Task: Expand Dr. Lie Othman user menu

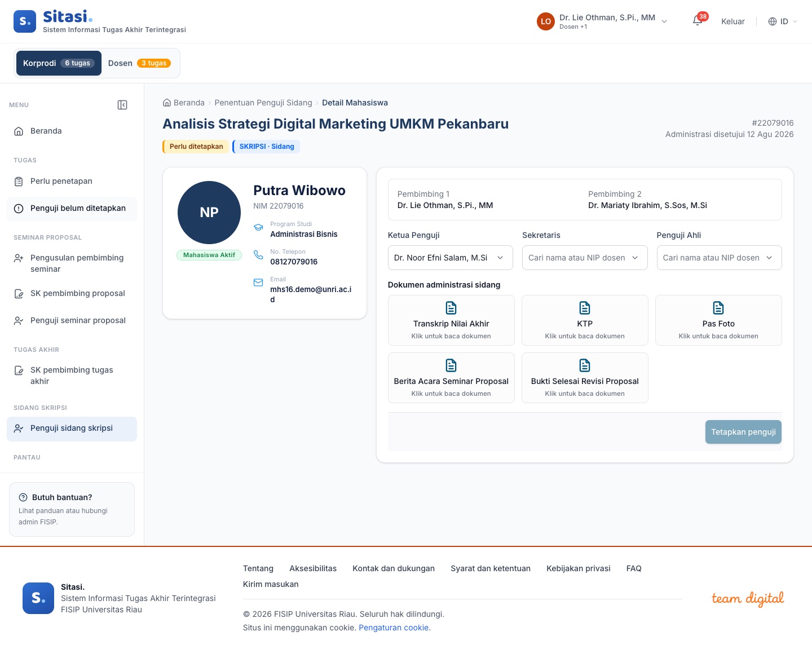Action: [602, 21]
